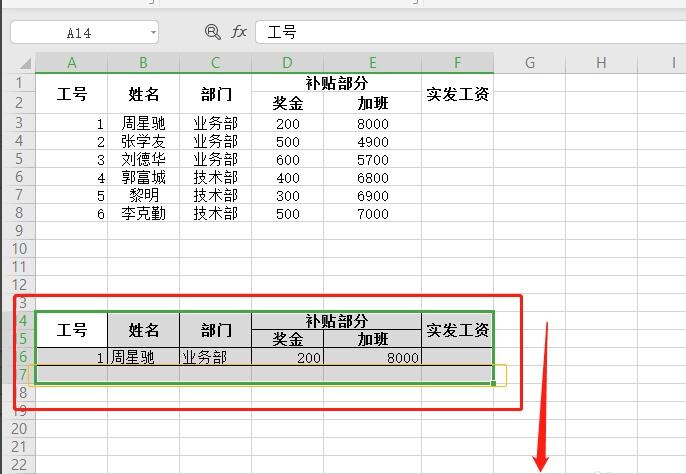Click the 技术部 cell in row 6
The height and width of the screenshot is (474, 686).
216,177
